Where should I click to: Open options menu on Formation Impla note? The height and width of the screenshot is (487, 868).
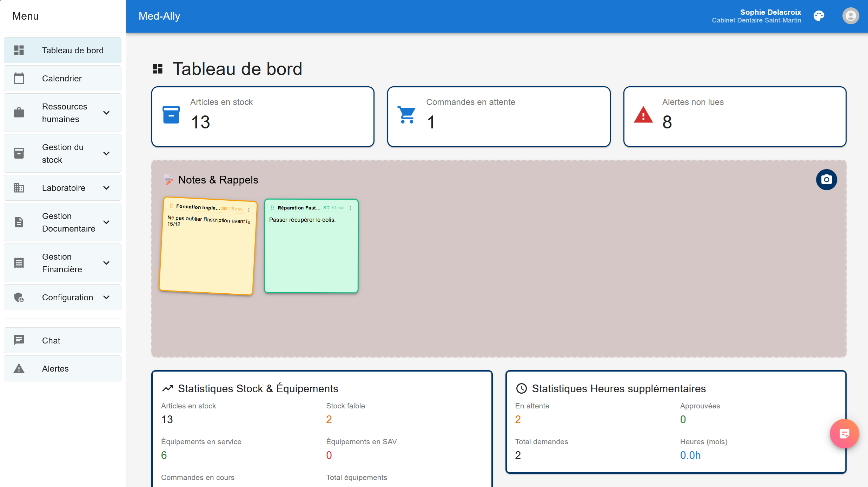pyautogui.click(x=249, y=210)
